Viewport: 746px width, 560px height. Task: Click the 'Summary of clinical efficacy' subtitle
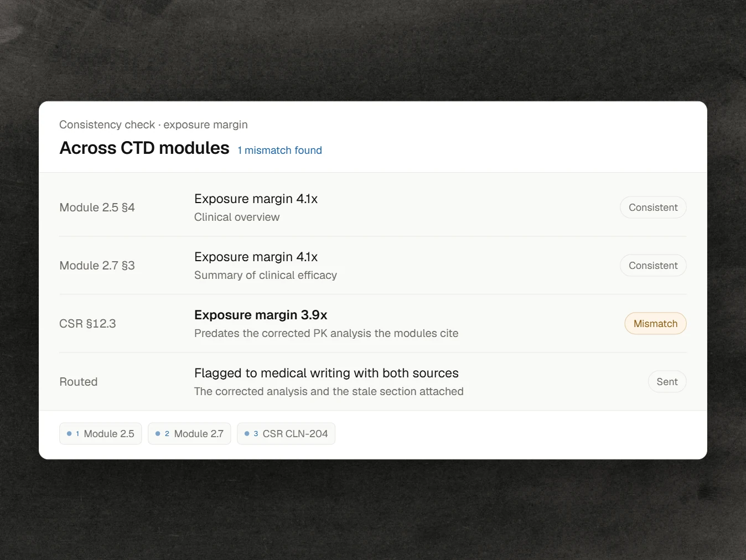(x=266, y=275)
